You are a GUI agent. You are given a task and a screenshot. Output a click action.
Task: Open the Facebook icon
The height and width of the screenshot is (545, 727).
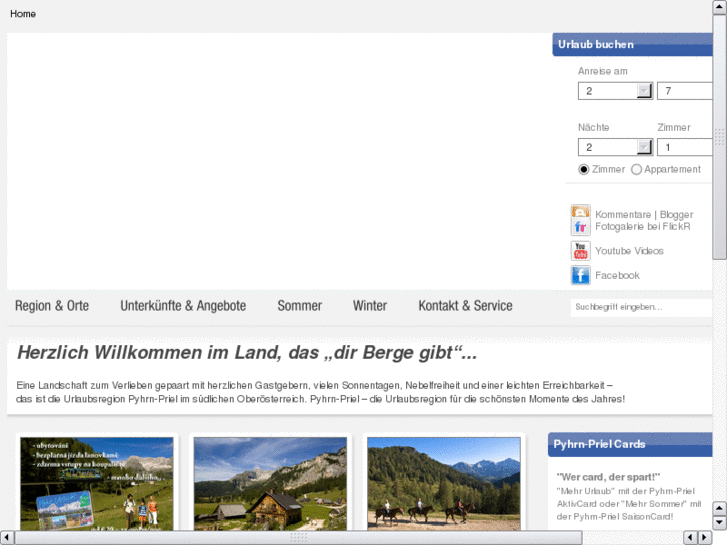[580, 276]
